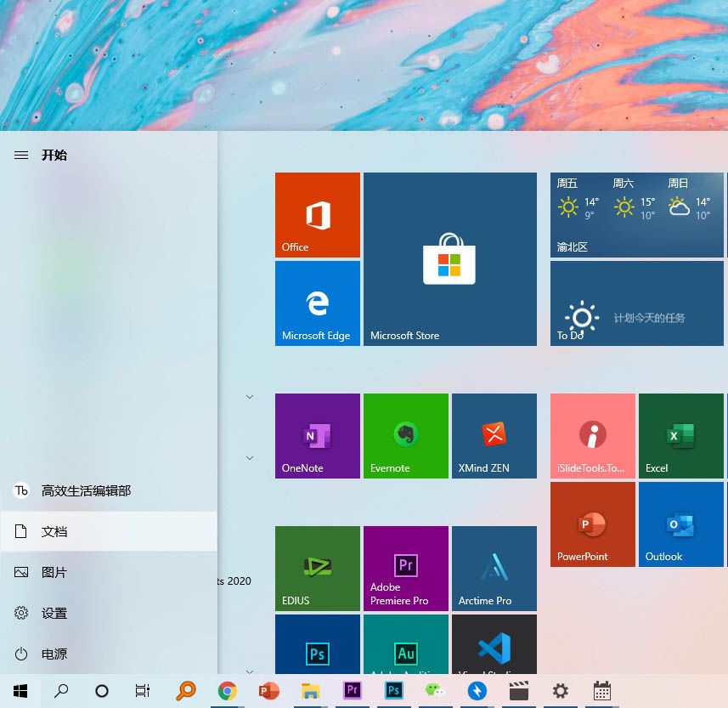Click the partially visible 'ts 2020' app entry
The image size is (728, 708).
click(234, 581)
